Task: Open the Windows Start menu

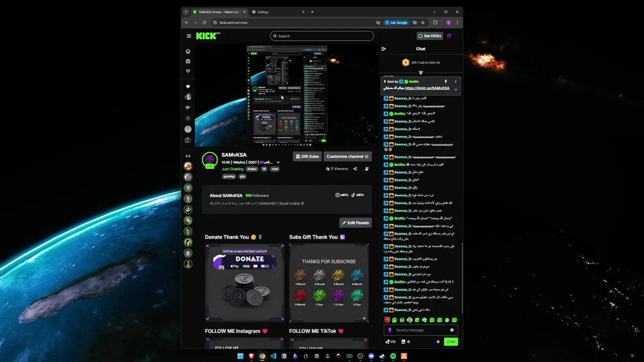Action: point(240,356)
